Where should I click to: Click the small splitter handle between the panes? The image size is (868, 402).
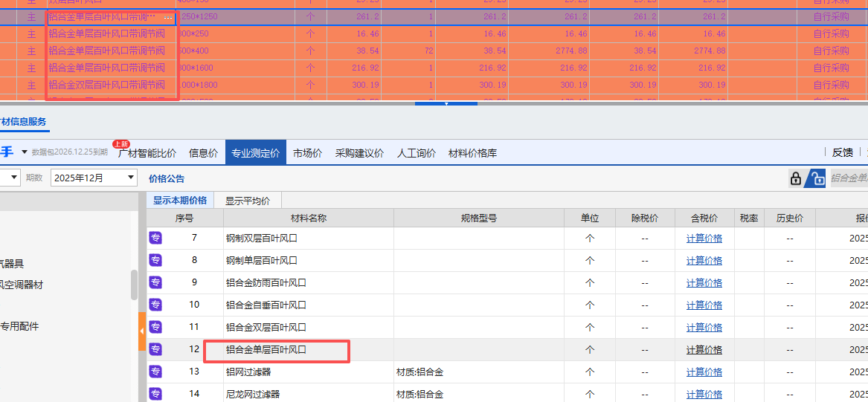[446, 103]
